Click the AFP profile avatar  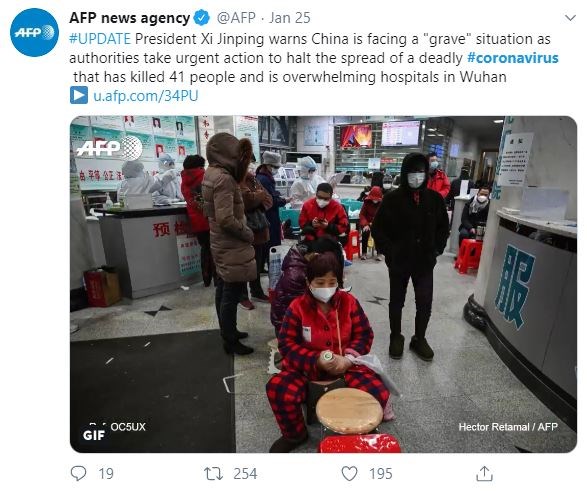[34, 33]
